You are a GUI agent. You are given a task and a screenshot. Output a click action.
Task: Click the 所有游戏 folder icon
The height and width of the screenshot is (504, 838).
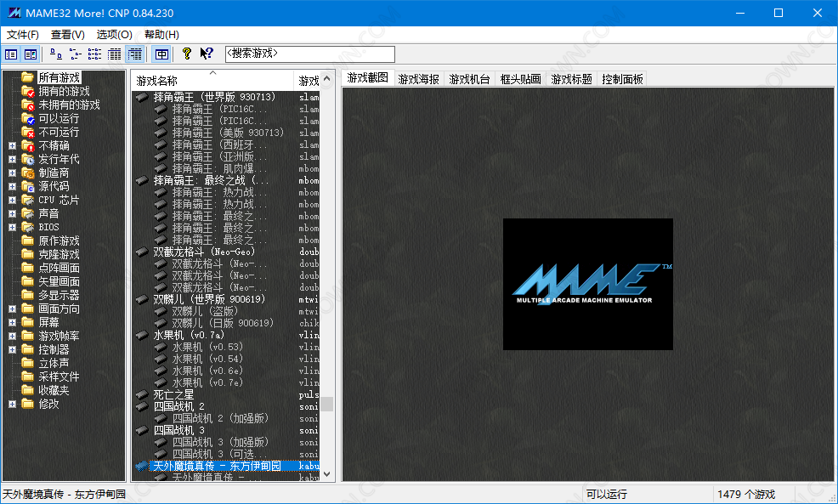click(x=27, y=77)
